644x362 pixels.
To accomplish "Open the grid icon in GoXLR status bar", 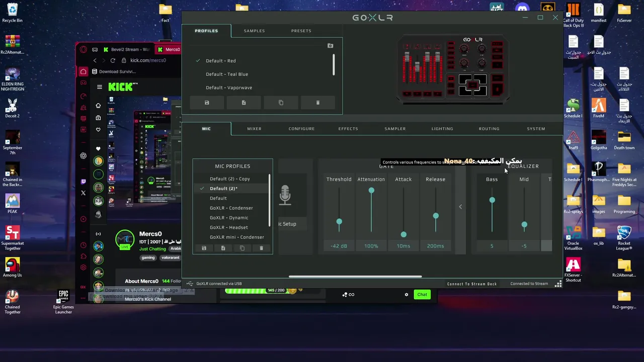I will tap(558, 284).
